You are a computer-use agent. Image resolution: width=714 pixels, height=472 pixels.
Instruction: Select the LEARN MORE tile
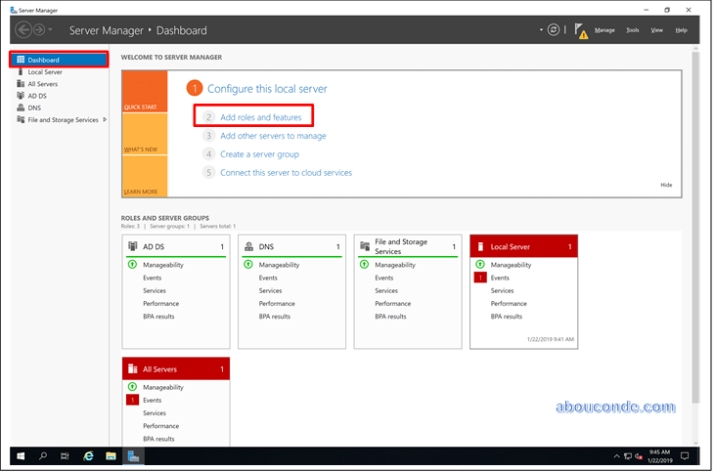pos(144,175)
